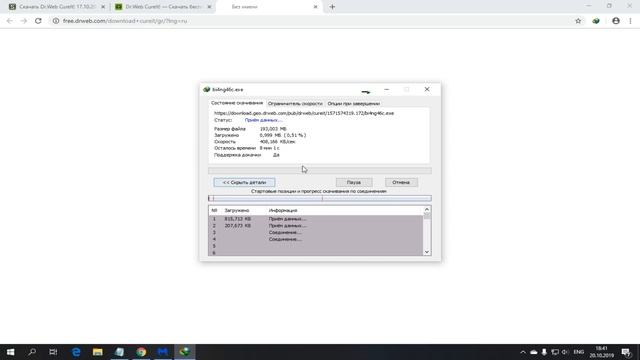Click the Скрыть детали button
This screenshot has width=640, height=360.
tap(244, 182)
